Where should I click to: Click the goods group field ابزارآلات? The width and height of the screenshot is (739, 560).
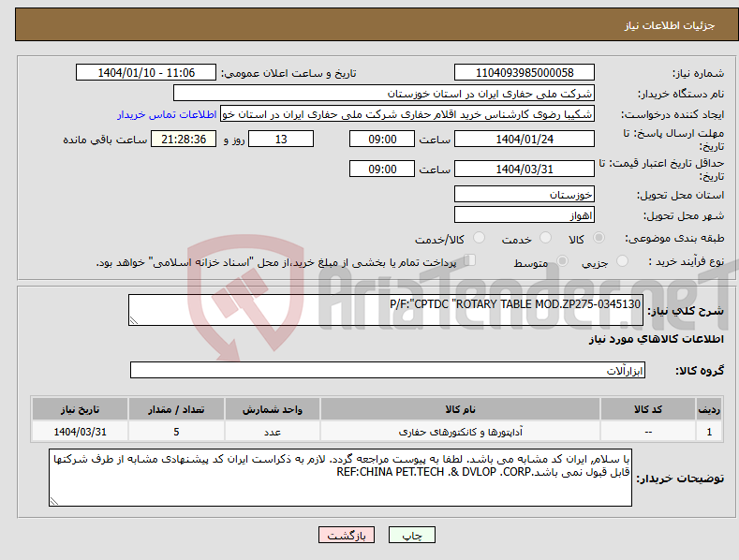click(x=388, y=370)
